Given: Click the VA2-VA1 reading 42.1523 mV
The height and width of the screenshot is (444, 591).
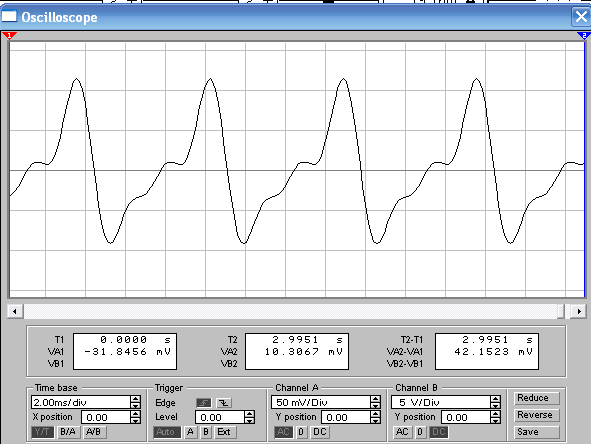Looking at the screenshot, I should (493, 352).
